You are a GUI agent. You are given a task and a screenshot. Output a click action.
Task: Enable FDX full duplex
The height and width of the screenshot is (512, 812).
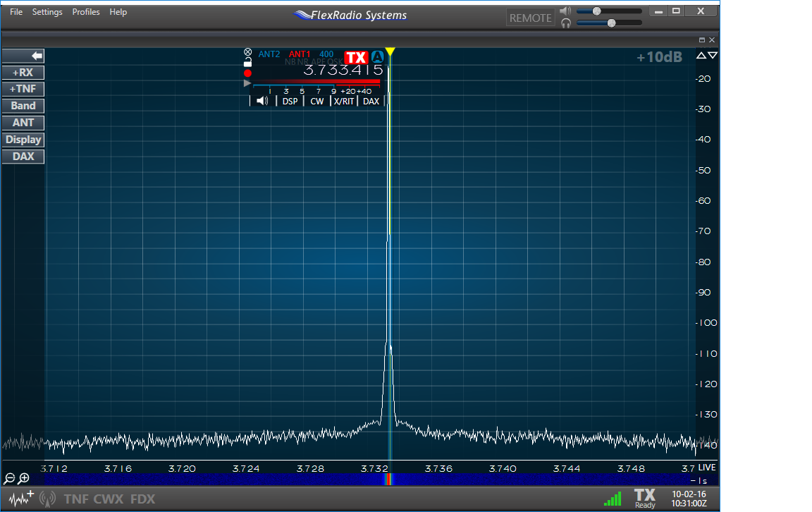[142, 499]
